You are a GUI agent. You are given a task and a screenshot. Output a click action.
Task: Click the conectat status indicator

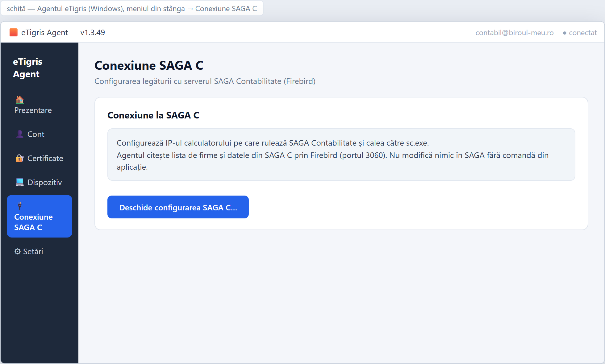(580, 33)
